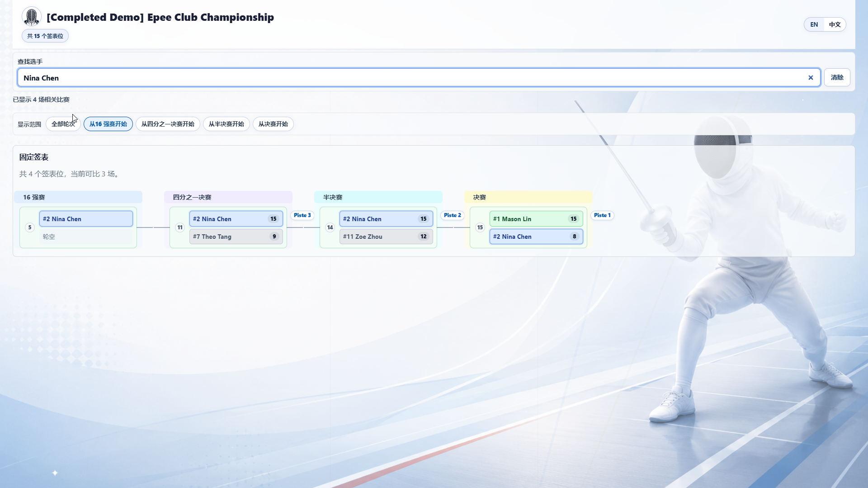
Task: Select #2 Nina Chen in quarterfinal match 11
Action: pos(236,219)
